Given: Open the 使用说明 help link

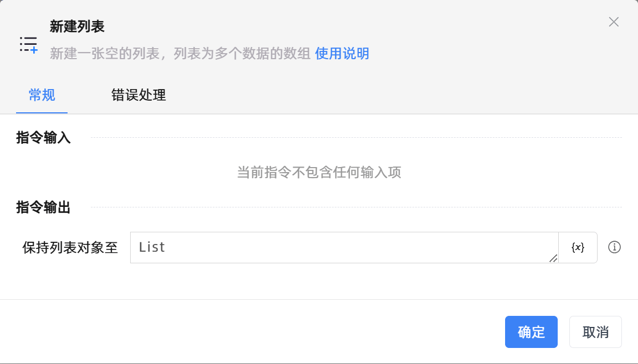Looking at the screenshot, I should coord(342,54).
